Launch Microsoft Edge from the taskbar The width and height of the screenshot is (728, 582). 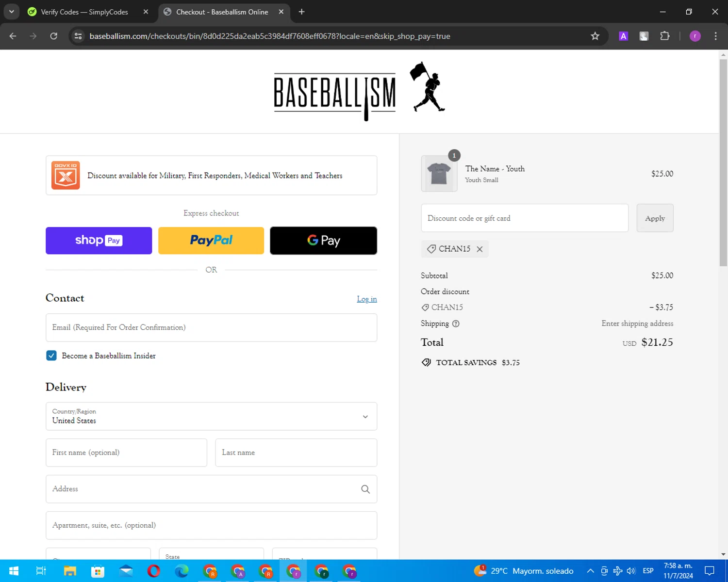[x=182, y=571]
